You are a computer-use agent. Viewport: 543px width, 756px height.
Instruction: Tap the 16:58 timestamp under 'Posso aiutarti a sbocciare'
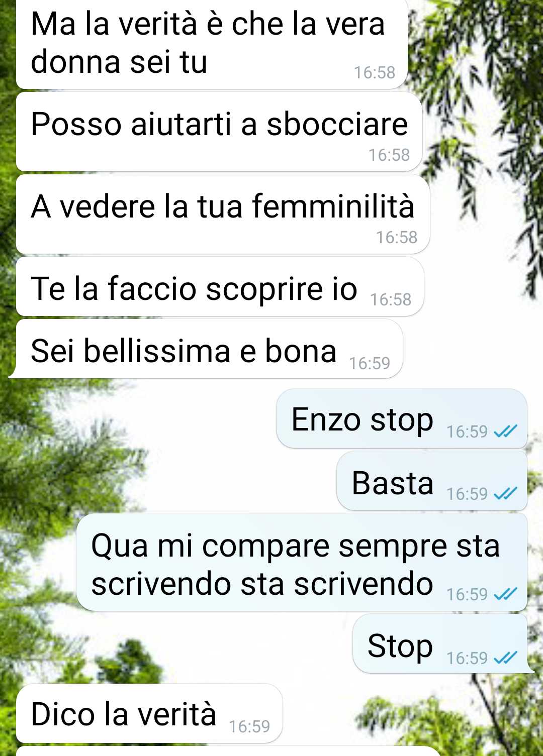pyautogui.click(x=389, y=155)
